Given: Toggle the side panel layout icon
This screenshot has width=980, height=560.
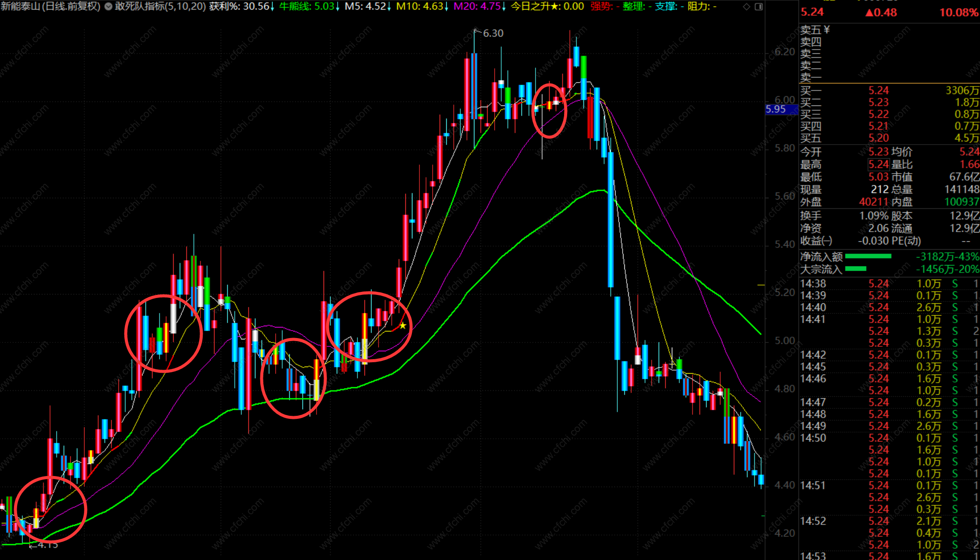Looking at the screenshot, I should point(759,7).
